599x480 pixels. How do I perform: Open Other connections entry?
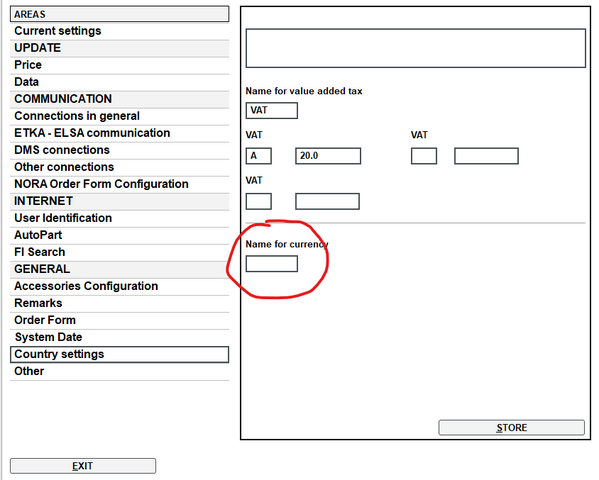tap(119, 167)
